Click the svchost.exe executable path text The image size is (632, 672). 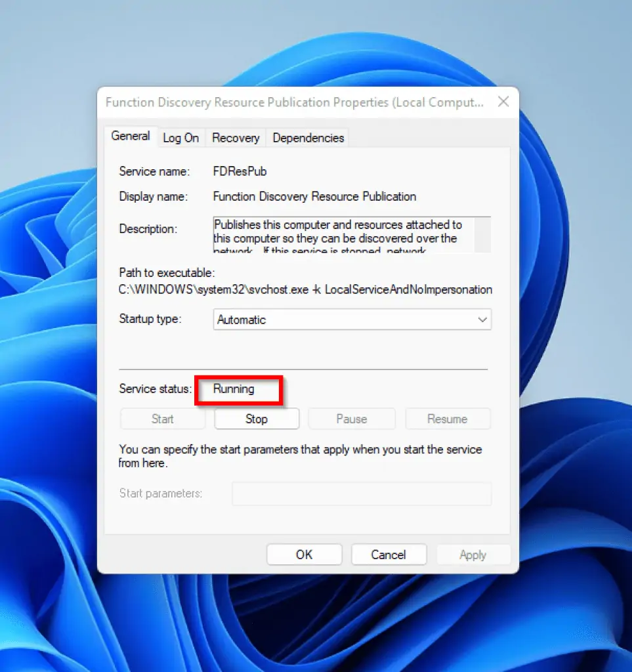point(305,289)
